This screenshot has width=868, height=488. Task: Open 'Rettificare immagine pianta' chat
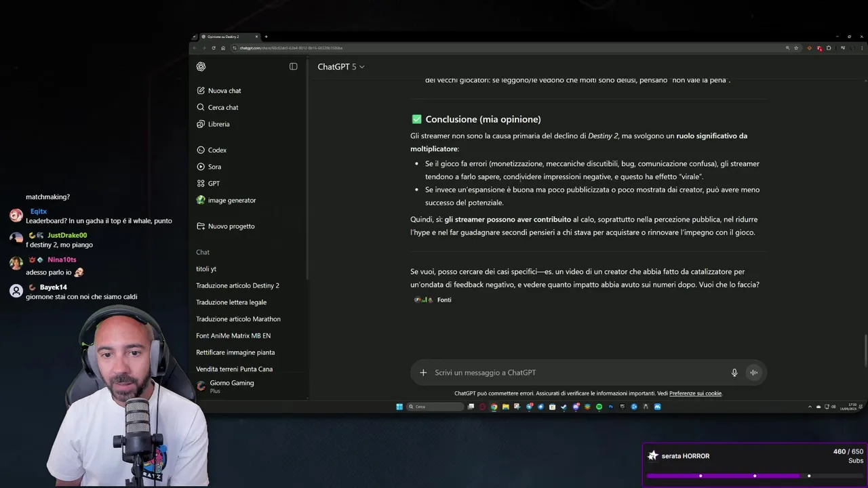coord(235,352)
